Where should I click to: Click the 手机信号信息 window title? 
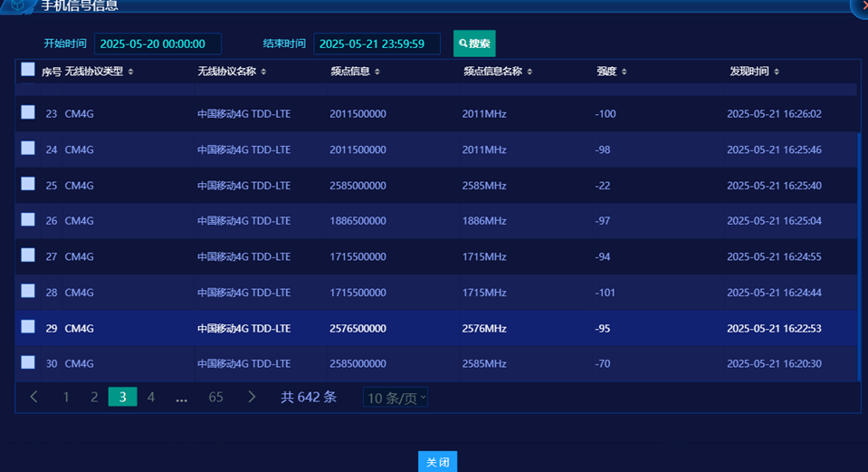tap(79, 5)
